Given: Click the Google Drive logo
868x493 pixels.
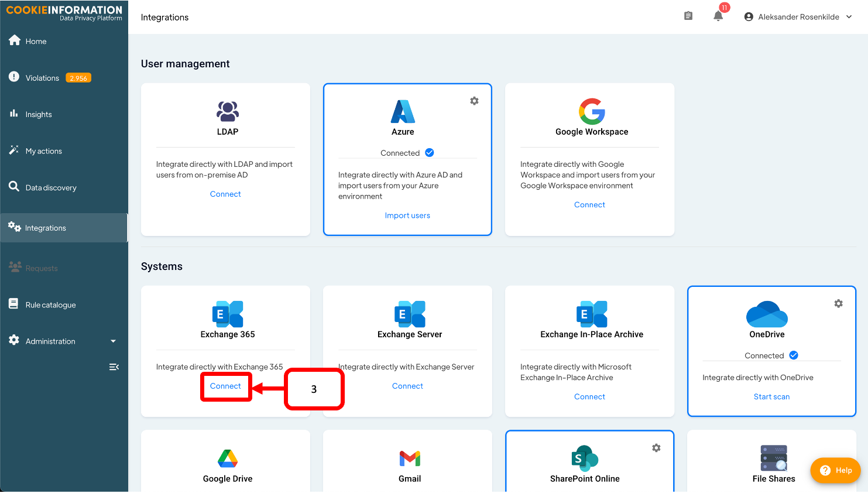Looking at the screenshot, I should (x=228, y=458).
